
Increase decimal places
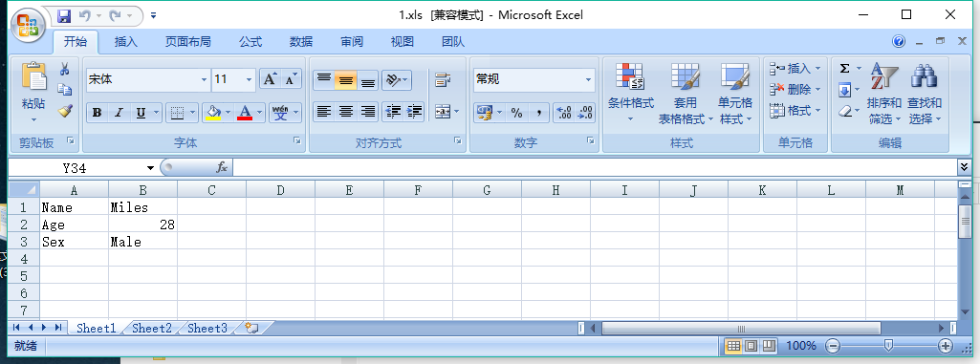564,113
